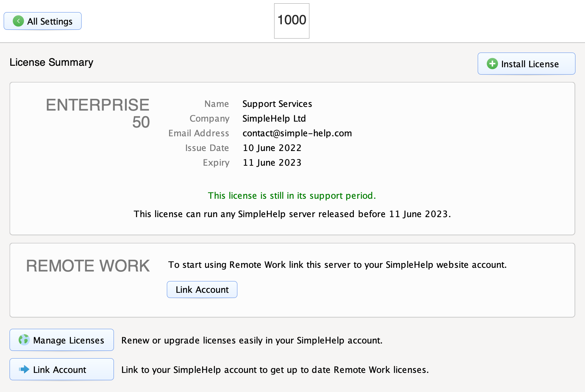The image size is (585, 392).
Task: Click the Name field label
Action: pos(217,104)
